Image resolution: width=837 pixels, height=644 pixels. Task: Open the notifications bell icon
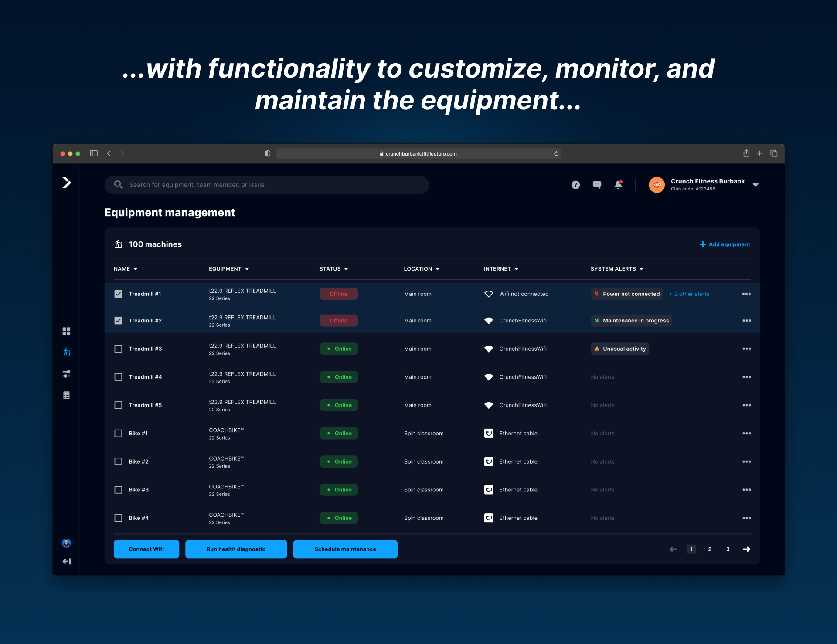pos(618,185)
